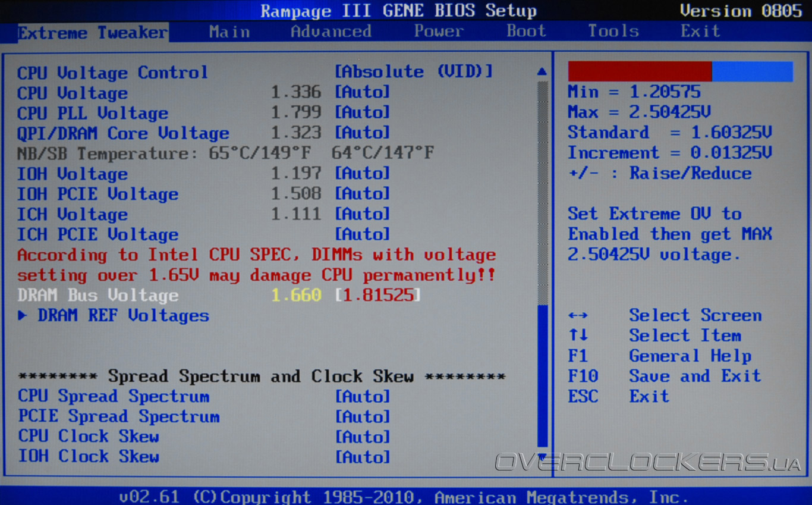Select the "CPU Spread Spectrum" label
The image size is (812, 505).
pyautogui.click(x=114, y=396)
